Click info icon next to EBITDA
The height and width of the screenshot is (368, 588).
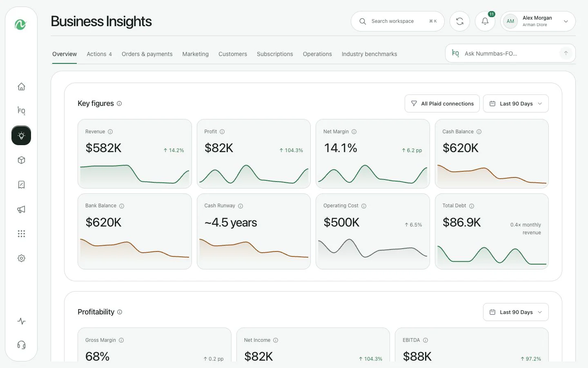pos(425,340)
